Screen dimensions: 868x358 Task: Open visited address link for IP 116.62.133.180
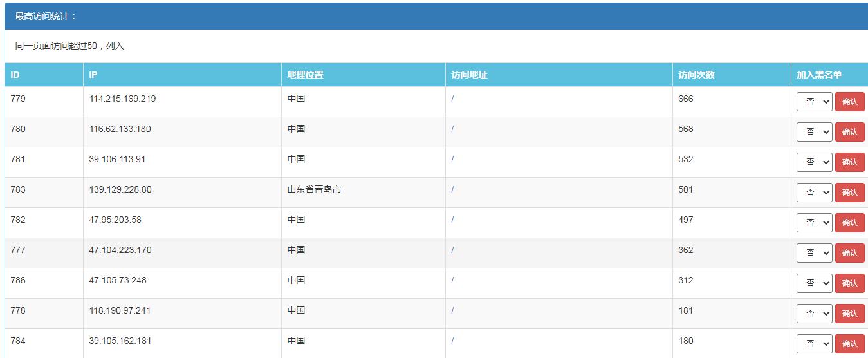click(x=452, y=129)
